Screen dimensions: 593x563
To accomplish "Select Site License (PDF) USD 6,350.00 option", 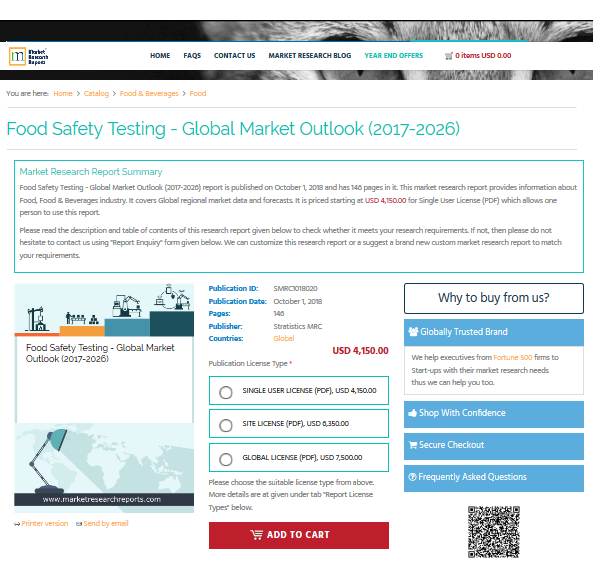I will 299,423.
